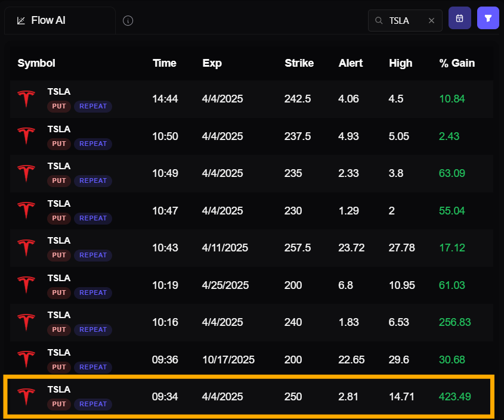Click the Exp column header
This screenshot has height=420, width=504.
tap(212, 63)
